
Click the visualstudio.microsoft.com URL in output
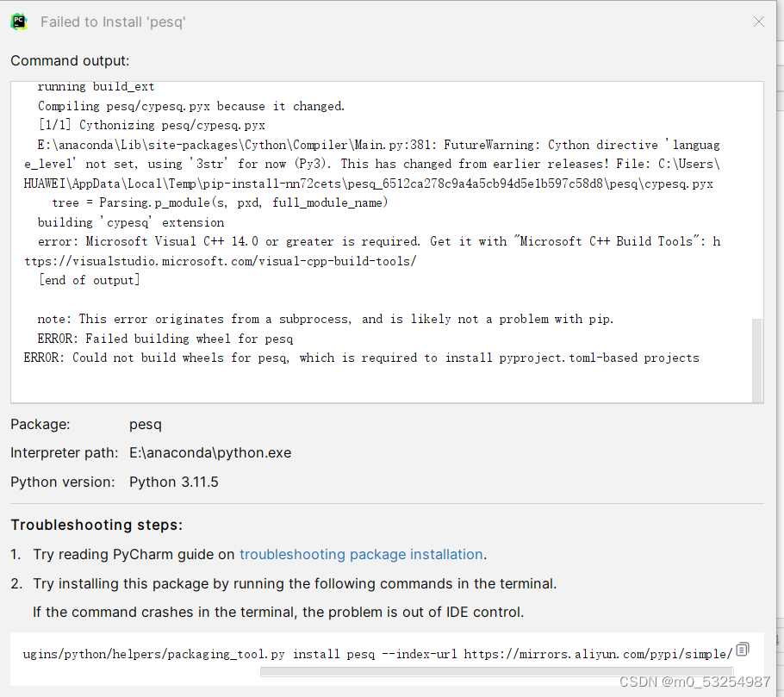coord(220,261)
